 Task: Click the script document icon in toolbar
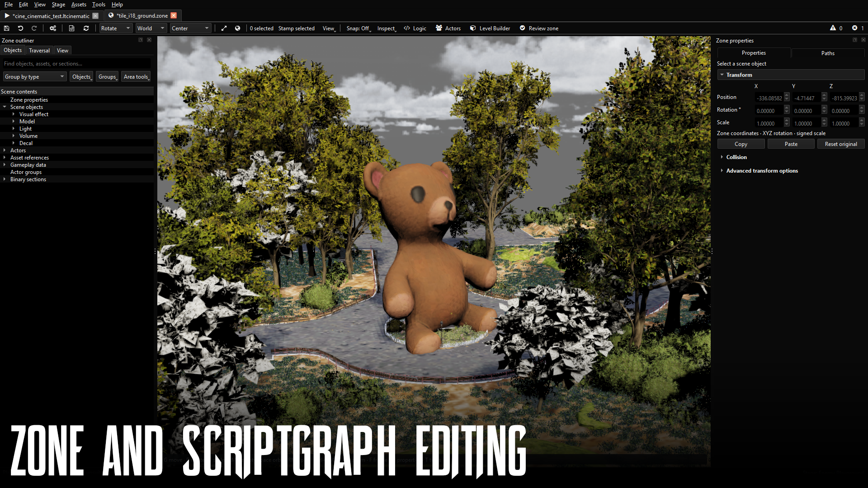pyautogui.click(x=71, y=28)
